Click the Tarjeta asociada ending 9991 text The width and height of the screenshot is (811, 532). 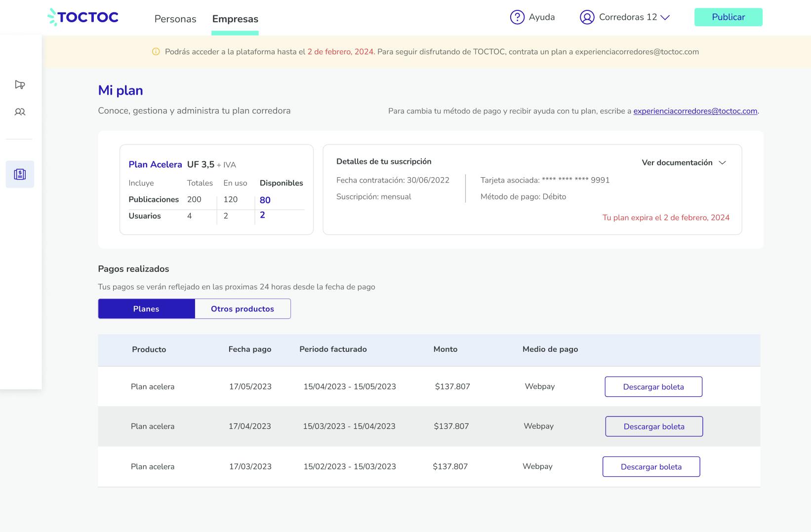pos(545,180)
